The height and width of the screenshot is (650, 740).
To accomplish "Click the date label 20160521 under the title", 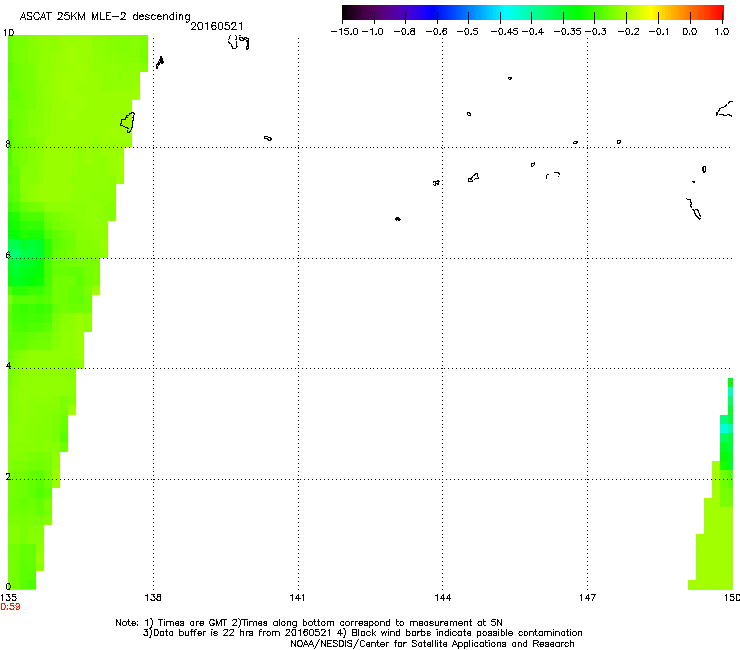I will [x=217, y=26].
